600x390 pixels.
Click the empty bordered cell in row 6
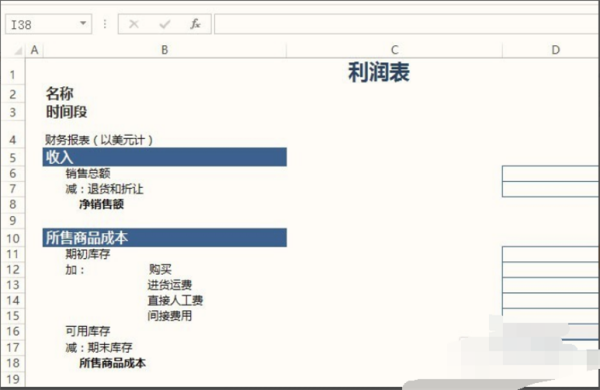551,173
